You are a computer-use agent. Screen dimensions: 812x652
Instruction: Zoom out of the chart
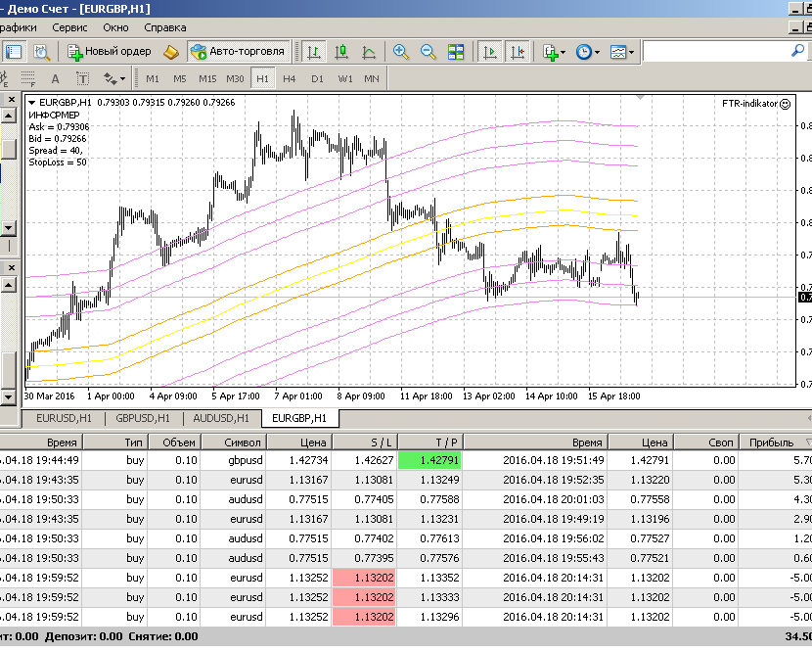click(429, 52)
